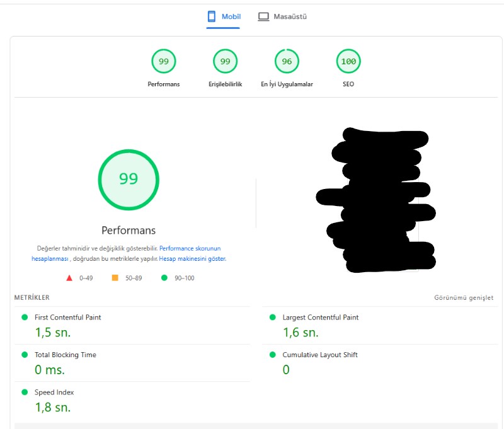Open the Erişilebilirlik 99 score gauge
The width and height of the screenshot is (504, 429).
225,61
